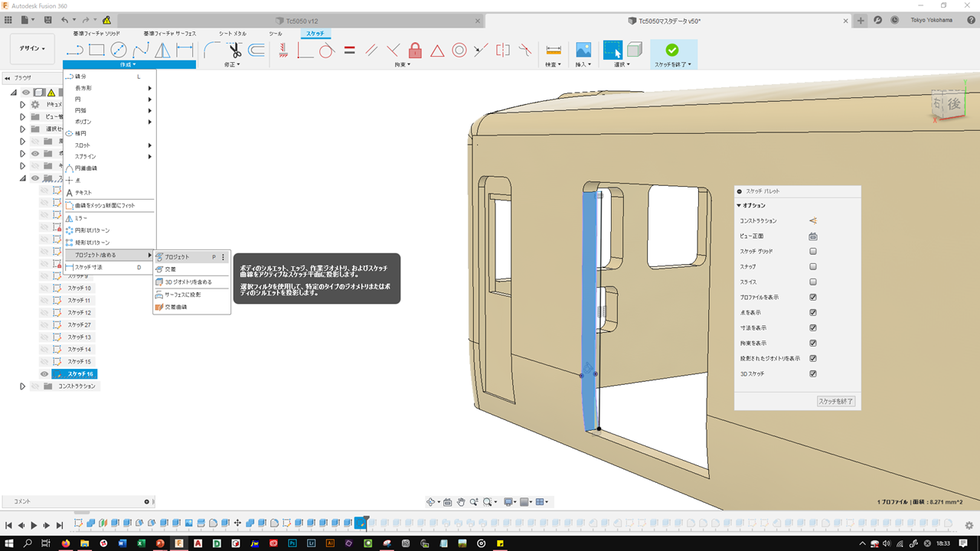Switch to the Tc5050 v12 document tab

(304, 21)
